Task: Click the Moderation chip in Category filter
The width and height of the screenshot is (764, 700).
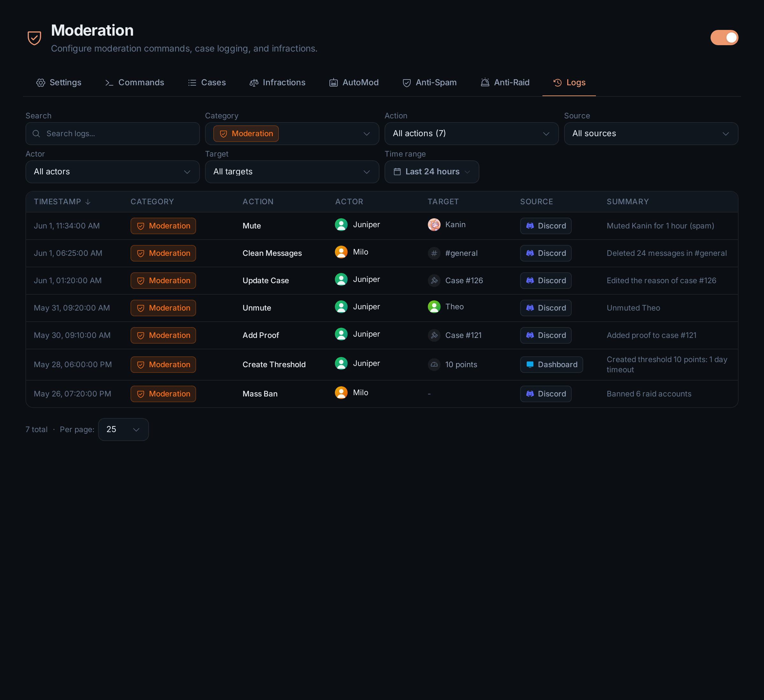Action: coord(246,134)
